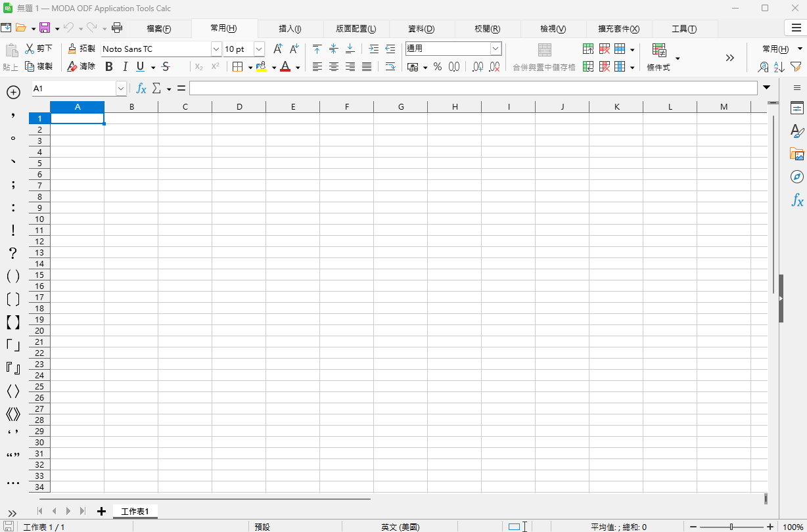Open the Styles deck in the right sidebar
Image resolution: width=807 pixels, height=532 pixels.
tap(797, 131)
